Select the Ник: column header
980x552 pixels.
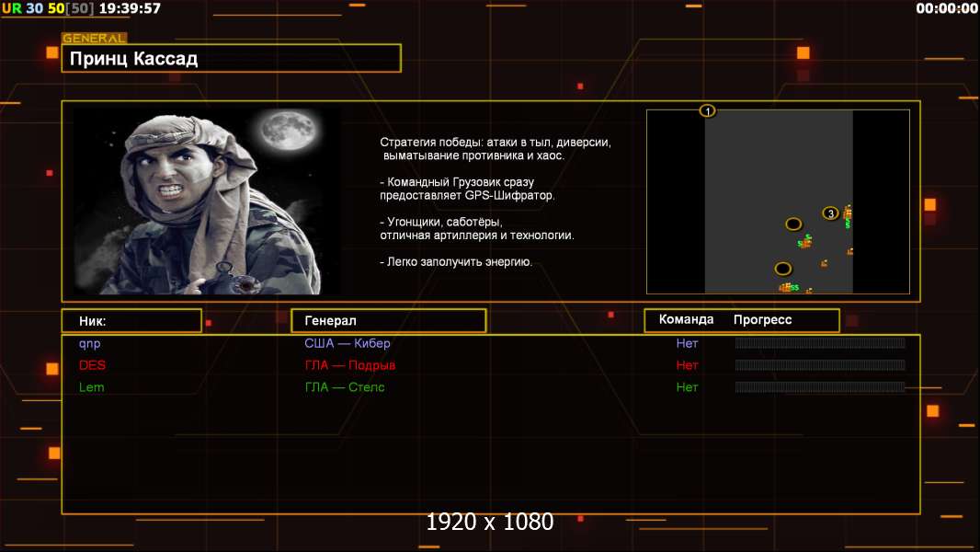tap(131, 321)
